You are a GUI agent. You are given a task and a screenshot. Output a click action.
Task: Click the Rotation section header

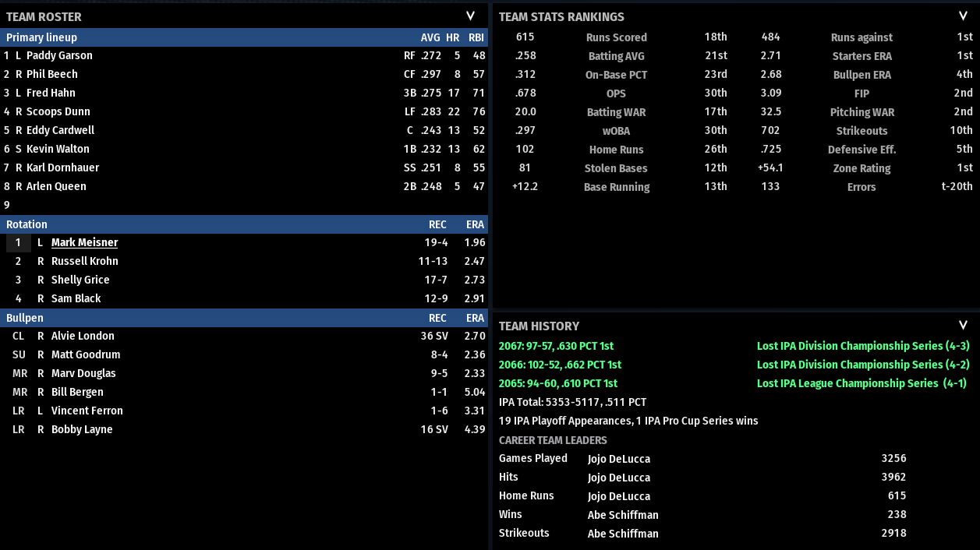tap(27, 224)
